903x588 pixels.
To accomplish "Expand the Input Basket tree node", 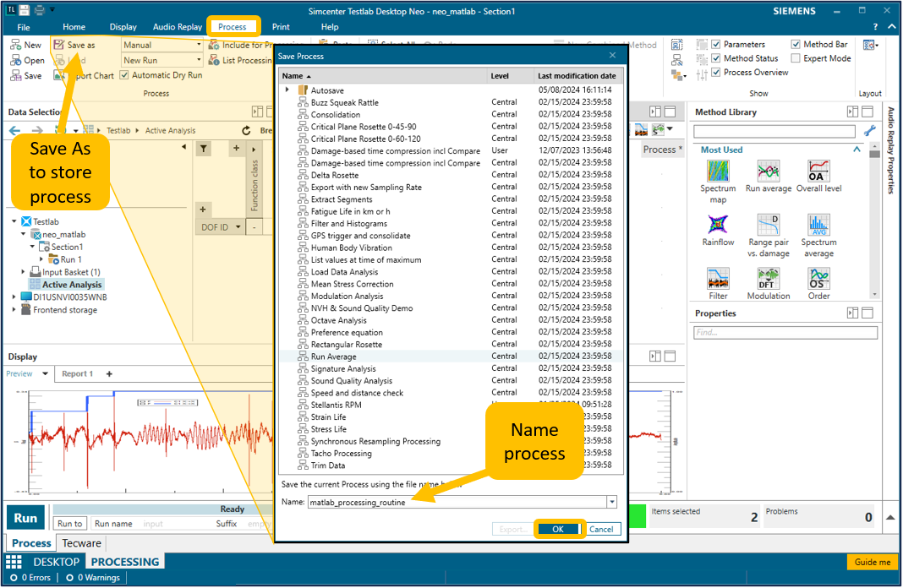I will pyautogui.click(x=24, y=272).
